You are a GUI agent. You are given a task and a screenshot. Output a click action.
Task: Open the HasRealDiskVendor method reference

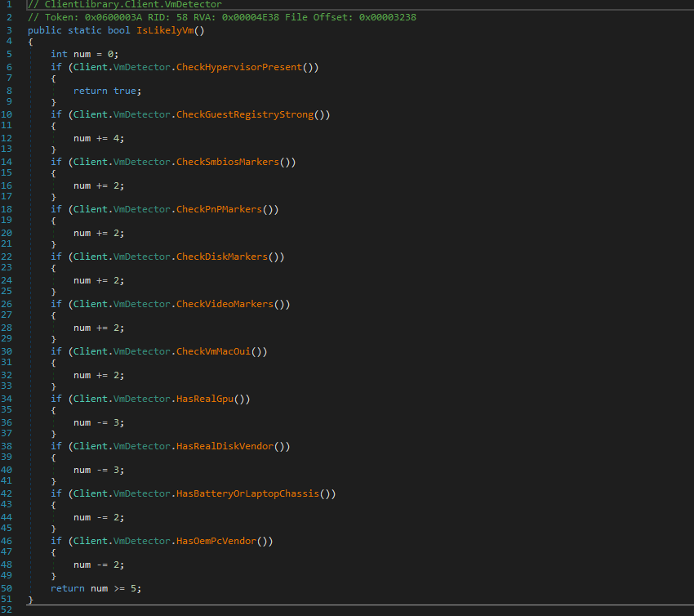225,446
